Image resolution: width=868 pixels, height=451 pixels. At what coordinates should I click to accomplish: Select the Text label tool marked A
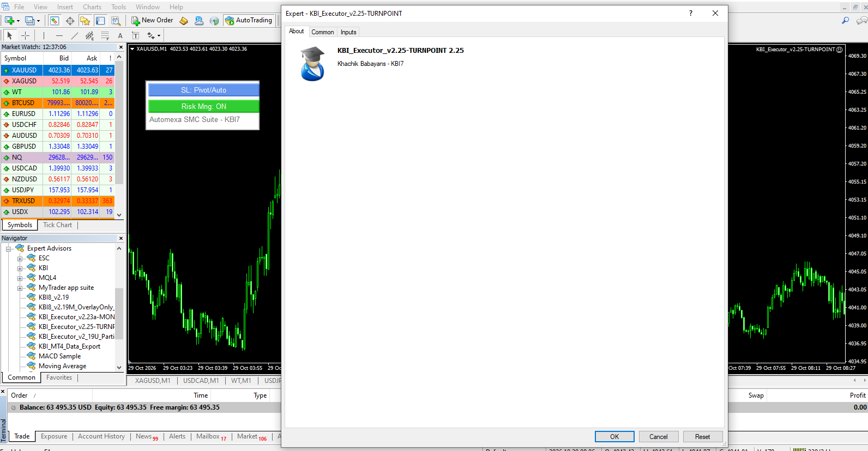[x=120, y=35]
